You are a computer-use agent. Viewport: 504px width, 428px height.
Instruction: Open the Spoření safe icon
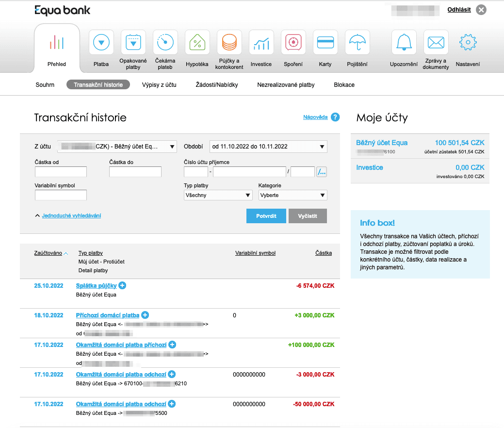coord(293,42)
